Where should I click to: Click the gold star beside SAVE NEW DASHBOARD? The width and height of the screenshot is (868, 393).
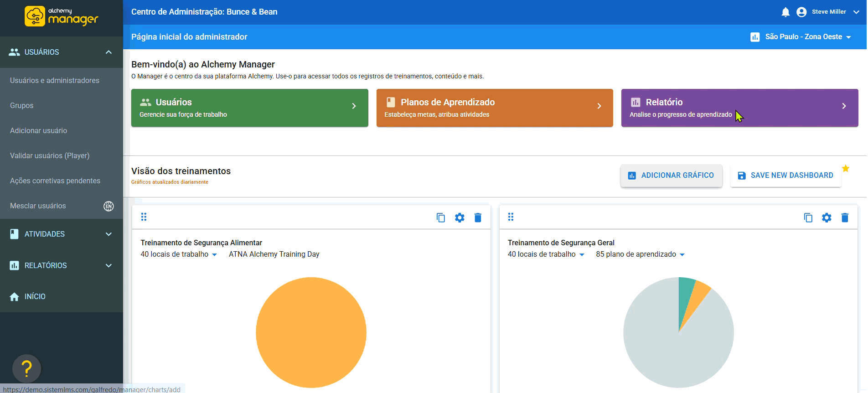click(x=846, y=168)
